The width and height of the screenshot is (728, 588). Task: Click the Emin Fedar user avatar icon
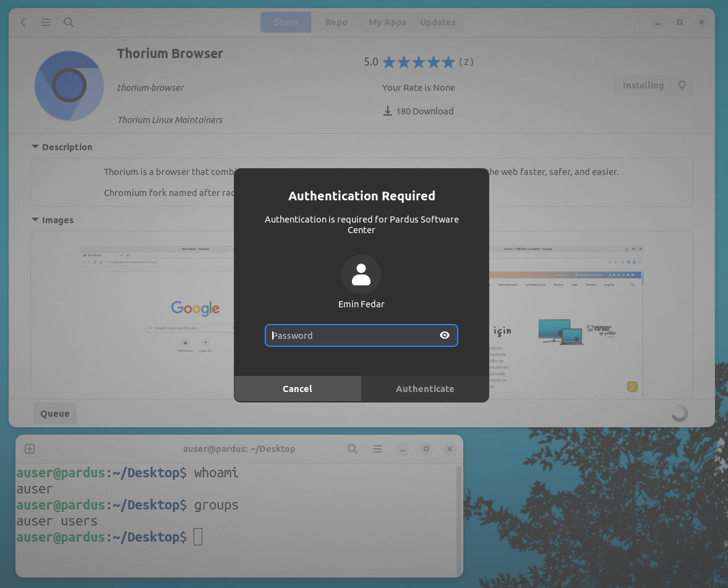[361, 274]
